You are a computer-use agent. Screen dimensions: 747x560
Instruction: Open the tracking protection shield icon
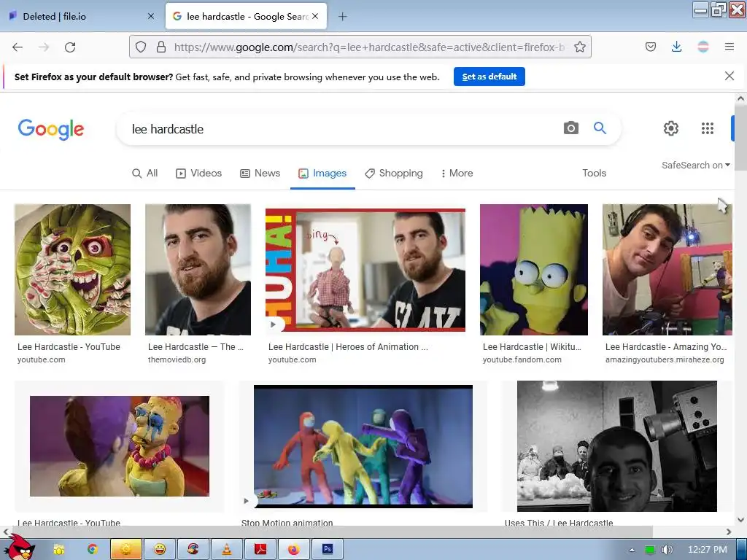[x=141, y=47]
